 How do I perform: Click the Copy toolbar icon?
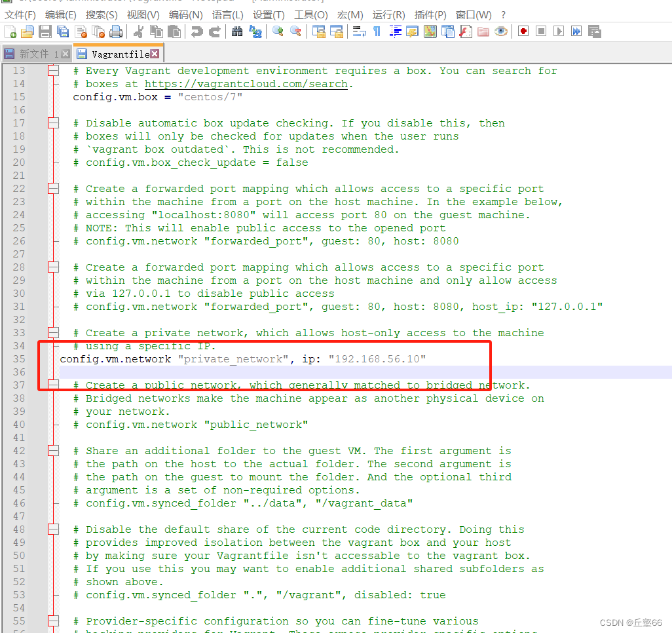156,31
